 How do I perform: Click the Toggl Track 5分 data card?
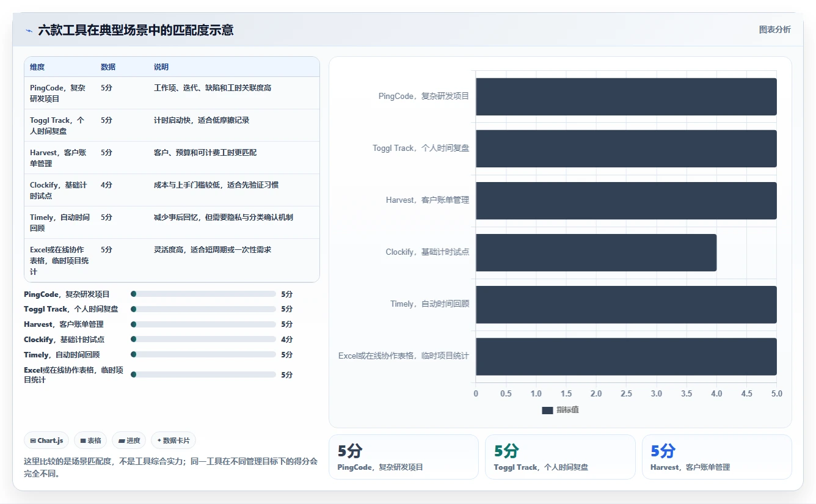click(560, 457)
